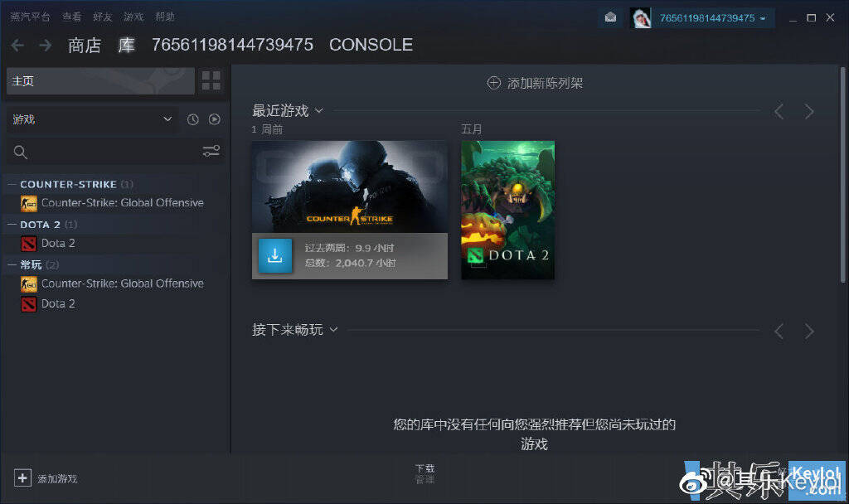The image size is (849, 504).
Task: Click the back navigation arrow
Action: tap(17, 45)
